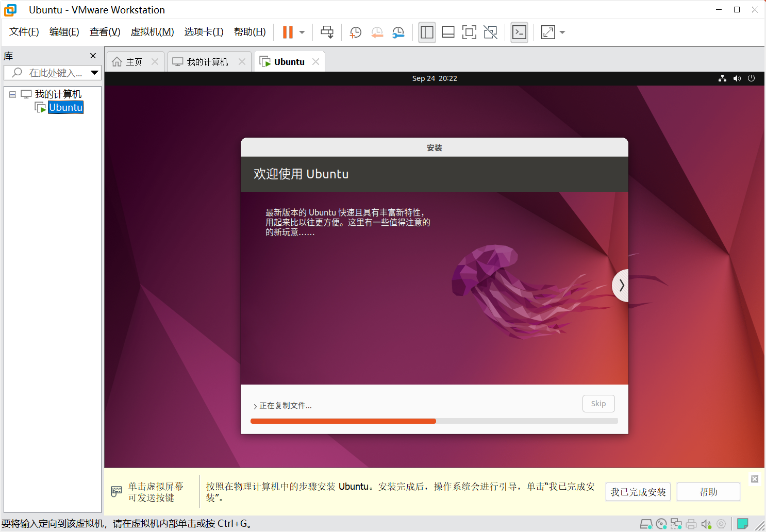766x532 pixels.
Task: Open the Ubuntu volume icon in top bar
Action: tap(737, 78)
